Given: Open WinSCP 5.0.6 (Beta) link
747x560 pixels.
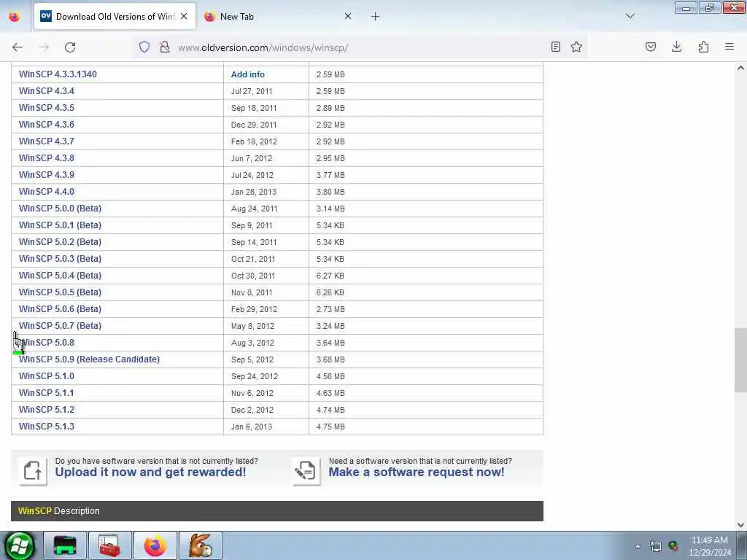Looking at the screenshot, I should coord(60,309).
